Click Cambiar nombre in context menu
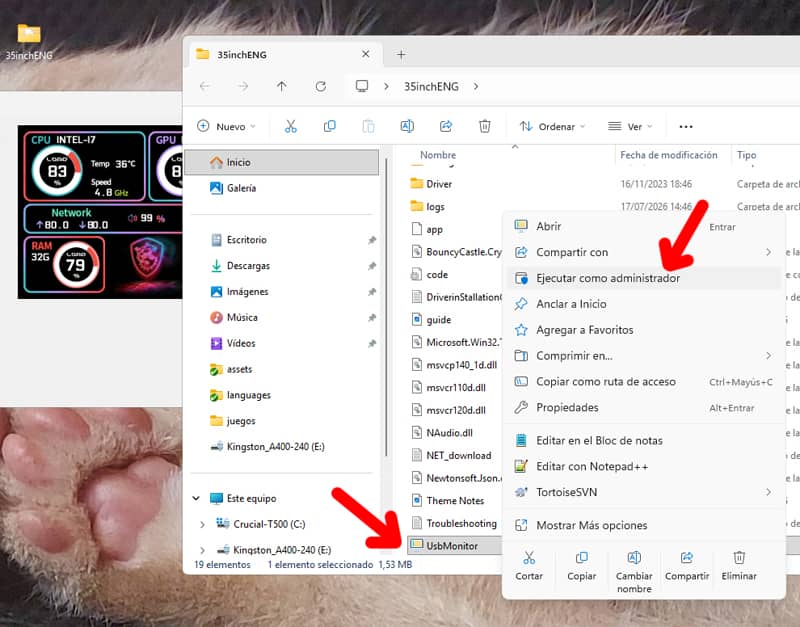Image resolution: width=800 pixels, height=627 pixels. pyautogui.click(x=634, y=572)
